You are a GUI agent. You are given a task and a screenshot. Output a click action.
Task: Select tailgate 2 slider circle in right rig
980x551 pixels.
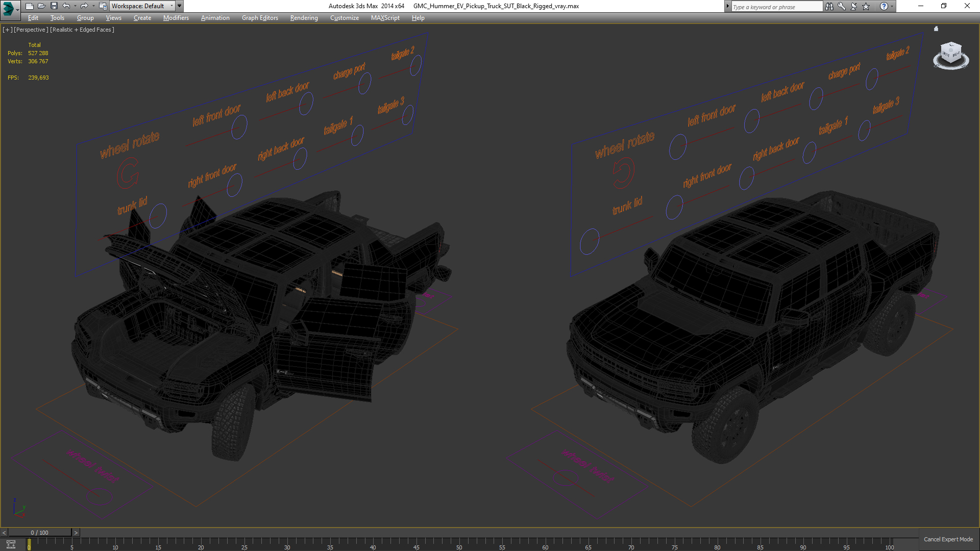pos(872,79)
